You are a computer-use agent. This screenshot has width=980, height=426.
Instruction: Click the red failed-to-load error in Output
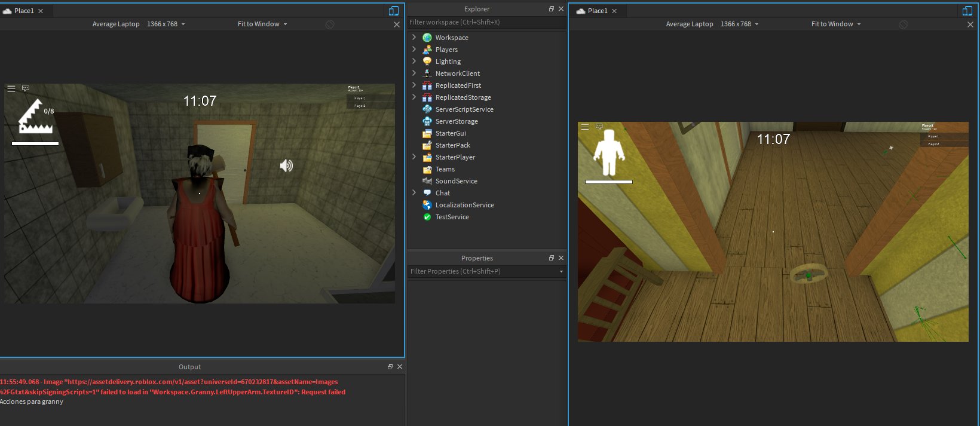pyautogui.click(x=173, y=387)
